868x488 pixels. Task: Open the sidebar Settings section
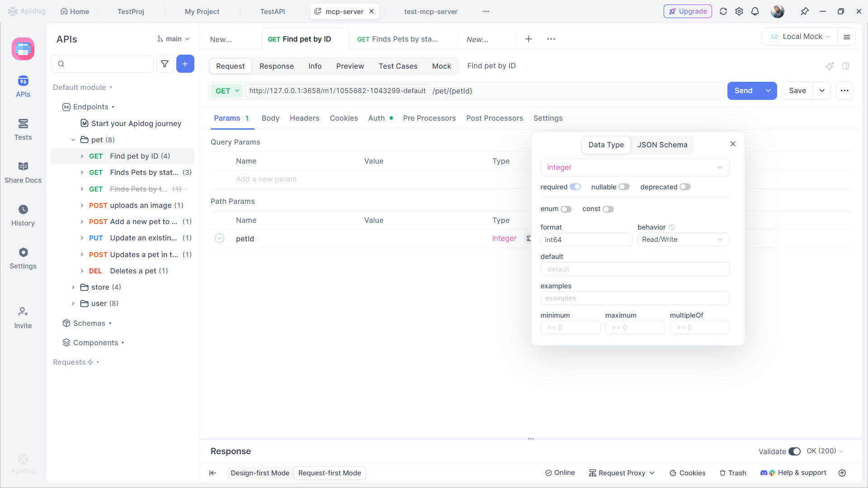point(23,258)
